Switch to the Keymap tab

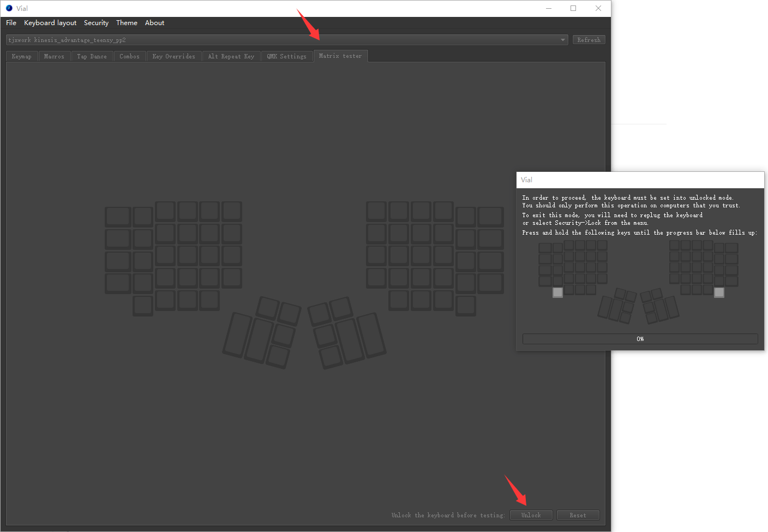click(x=22, y=56)
